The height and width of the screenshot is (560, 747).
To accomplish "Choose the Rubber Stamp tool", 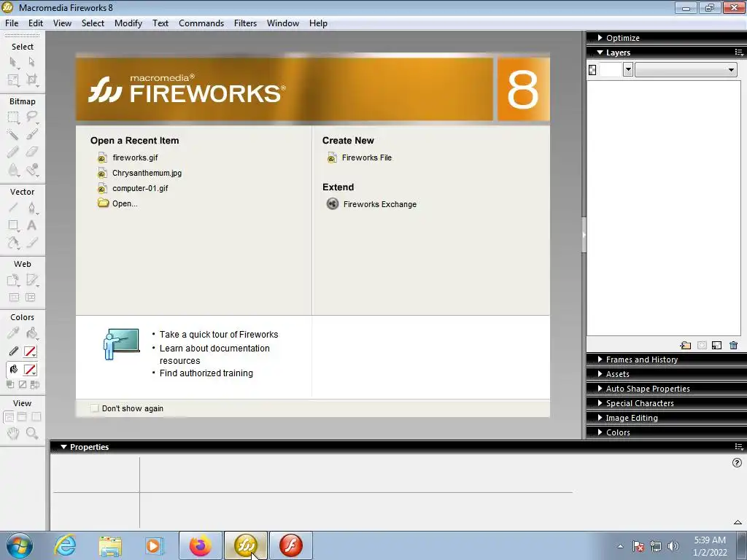I will (31, 169).
